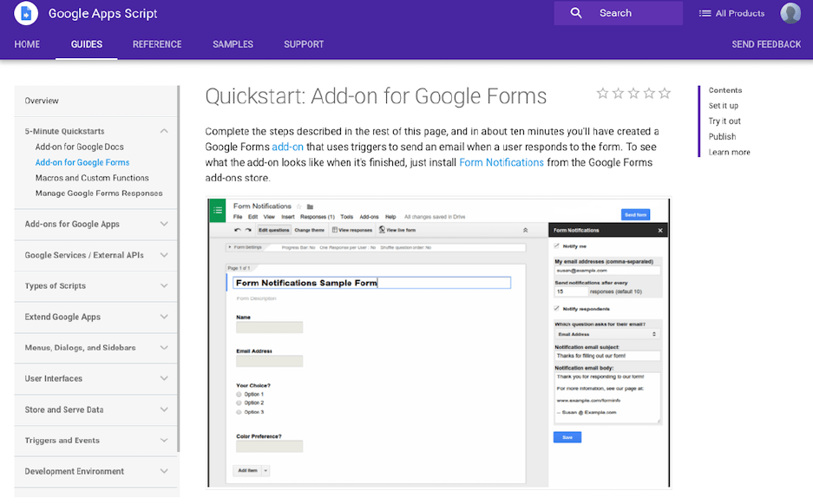
Task: Open the All Products menu icon
Action: 705,13
